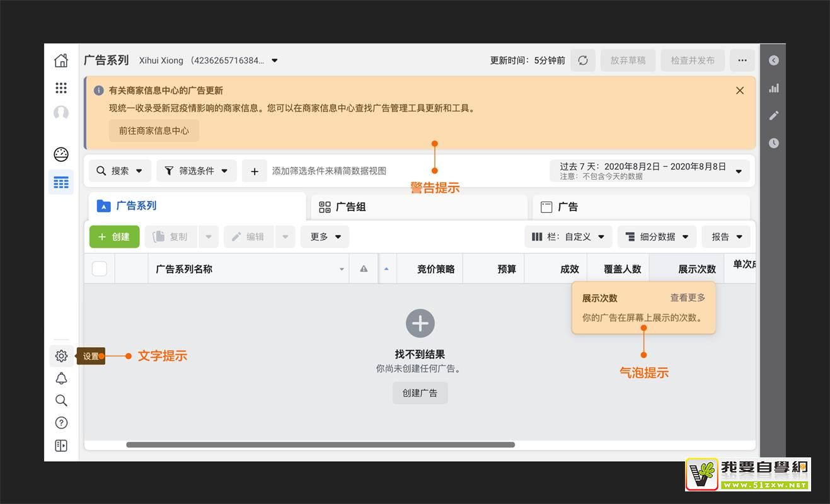Click the clock history icon in right panel

click(774, 143)
